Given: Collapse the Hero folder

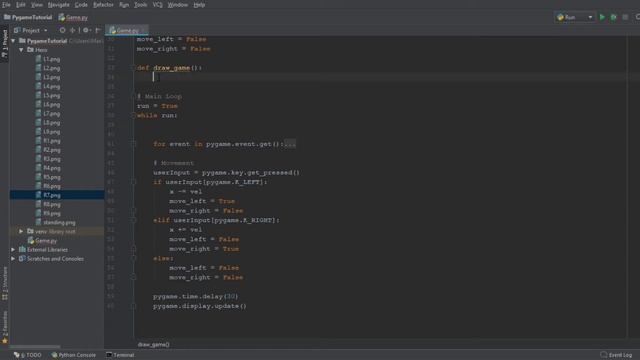Looking at the screenshot, I should 21,50.
